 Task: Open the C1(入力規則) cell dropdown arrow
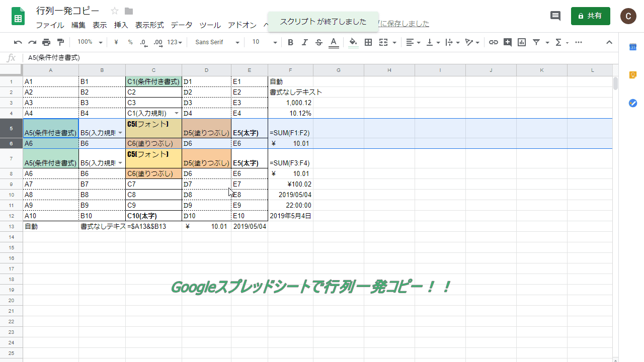pyautogui.click(x=176, y=113)
